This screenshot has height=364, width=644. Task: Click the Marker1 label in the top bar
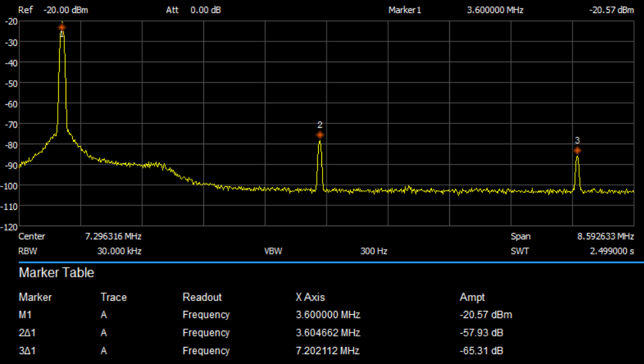click(405, 10)
